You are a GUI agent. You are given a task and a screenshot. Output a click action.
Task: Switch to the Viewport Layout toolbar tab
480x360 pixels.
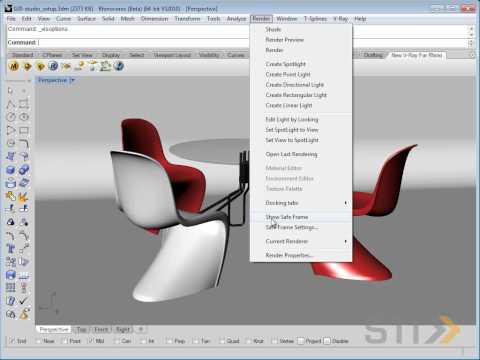[172, 55]
